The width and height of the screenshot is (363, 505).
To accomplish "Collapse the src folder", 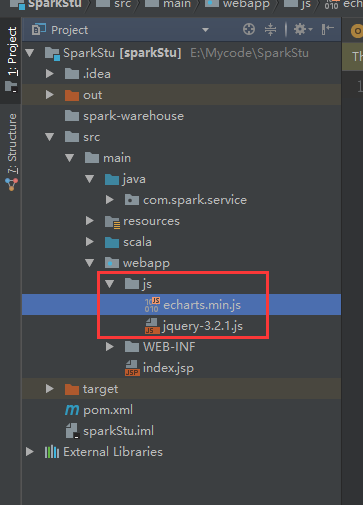I will click(50, 137).
